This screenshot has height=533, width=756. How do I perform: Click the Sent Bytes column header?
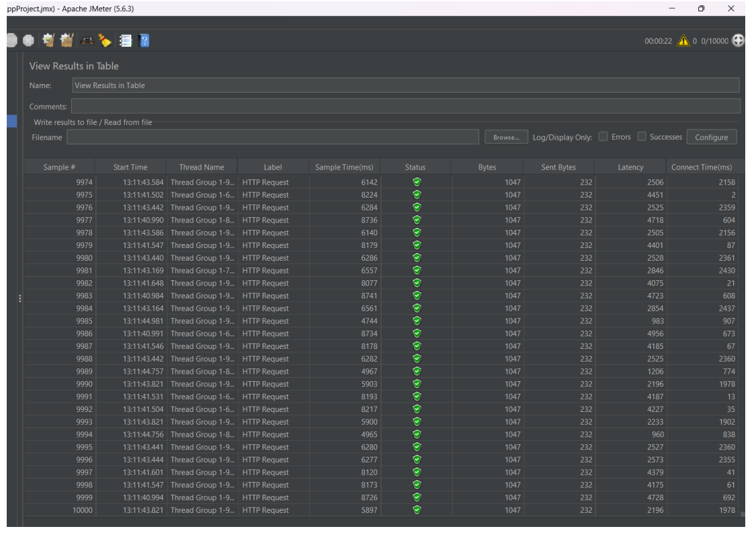point(558,167)
